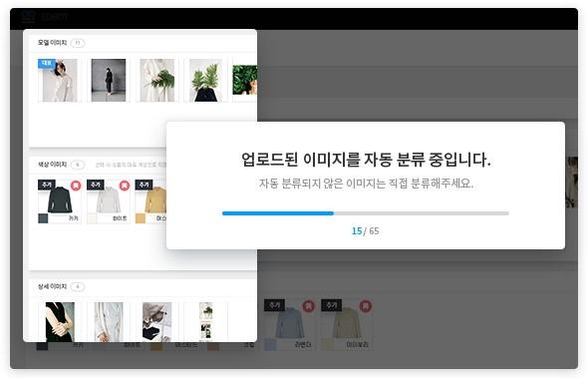Click the 추가 badge on the white shirt
588x378 pixels.
pos(95,185)
